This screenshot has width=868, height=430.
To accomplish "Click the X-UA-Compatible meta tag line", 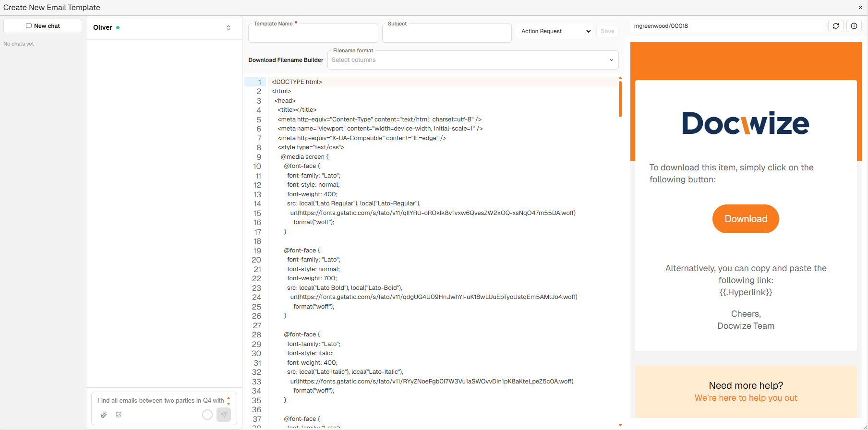I will click(362, 138).
